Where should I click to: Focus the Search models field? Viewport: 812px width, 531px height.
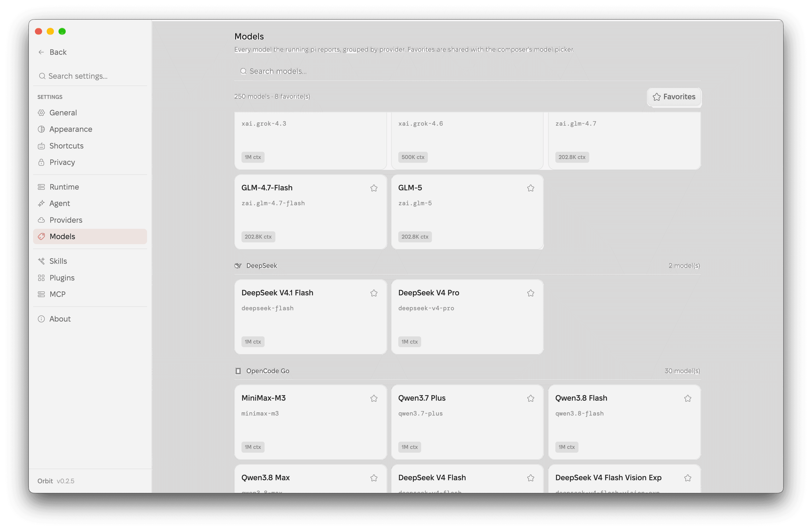tap(467, 71)
